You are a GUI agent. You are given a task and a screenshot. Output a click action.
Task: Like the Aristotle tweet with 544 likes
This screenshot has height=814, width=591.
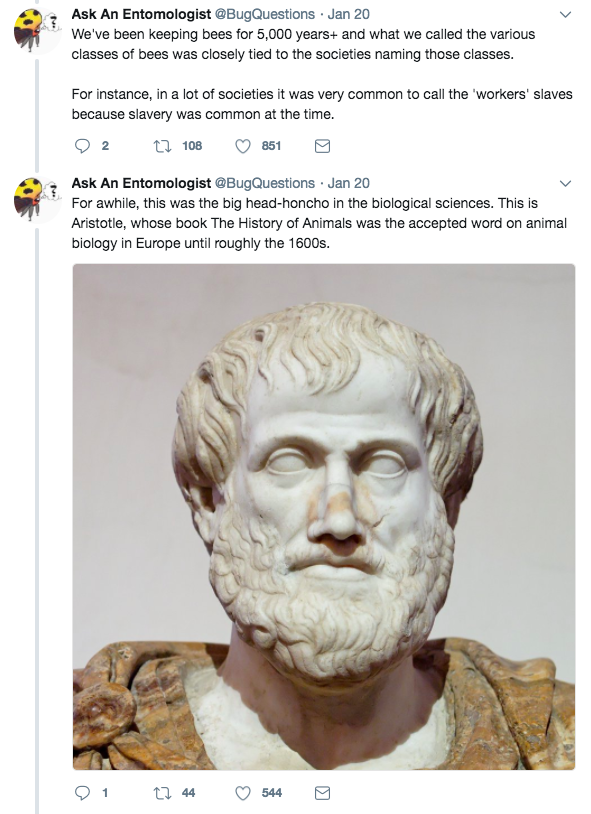pos(243,793)
